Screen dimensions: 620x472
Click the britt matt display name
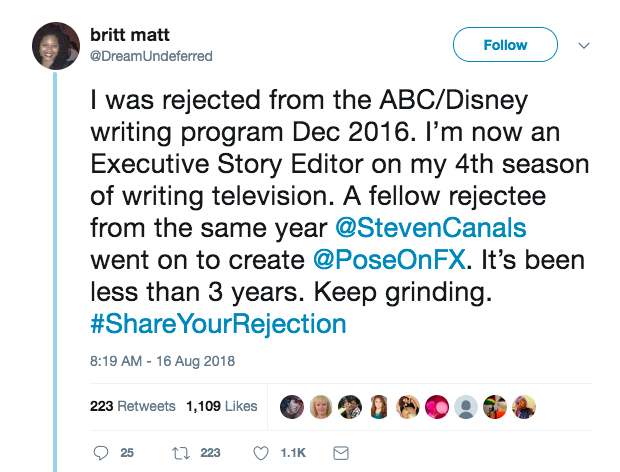click(x=130, y=35)
